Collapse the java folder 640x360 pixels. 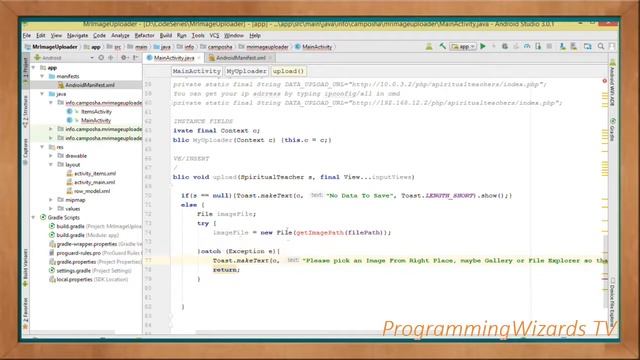(x=42, y=94)
